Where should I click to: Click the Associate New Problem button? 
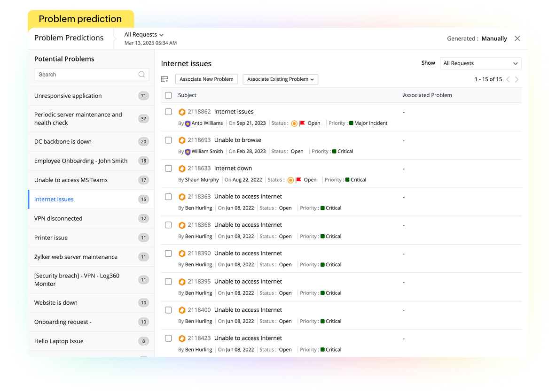tap(206, 79)
